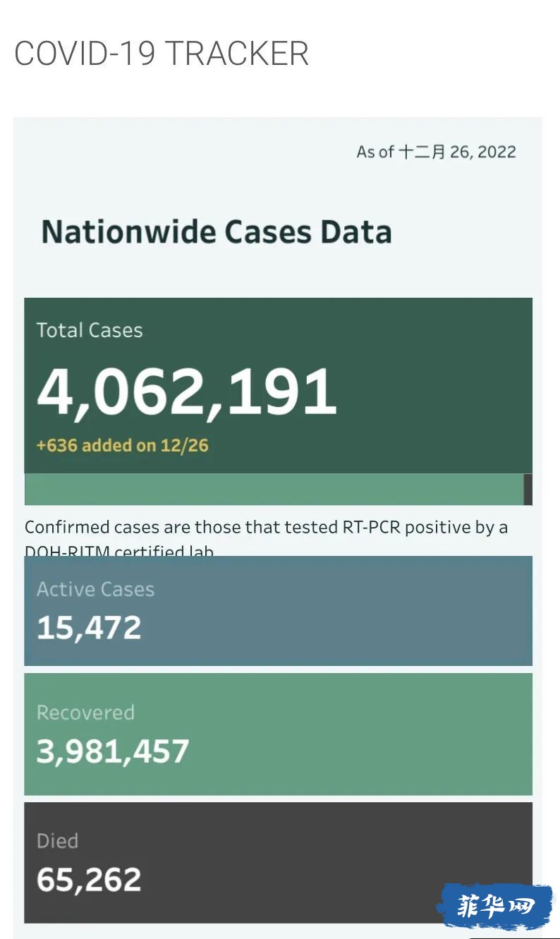Click the 4,062,191 total cases number
The image size is (560, 939).
click(187, 392)
